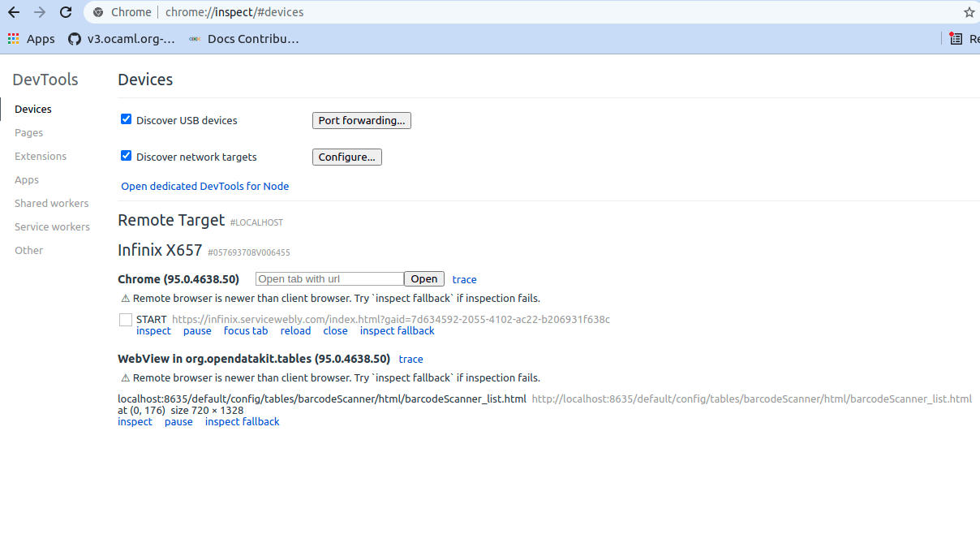Select Extensions in the DevTools sidebar
Viewport: 980px width, 543px height.
tap(41, 156)
